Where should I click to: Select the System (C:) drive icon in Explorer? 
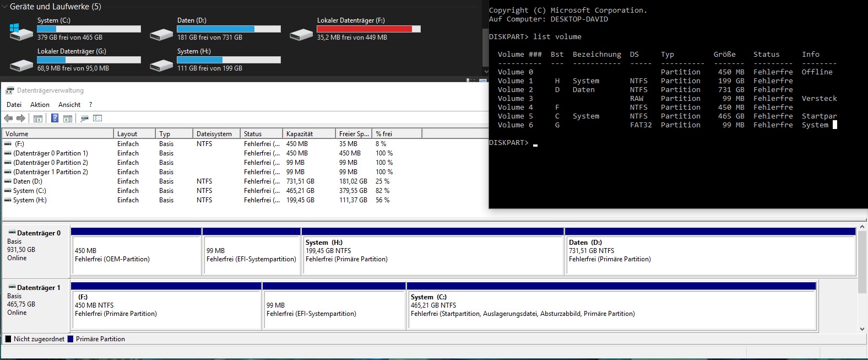click(21, 32)
